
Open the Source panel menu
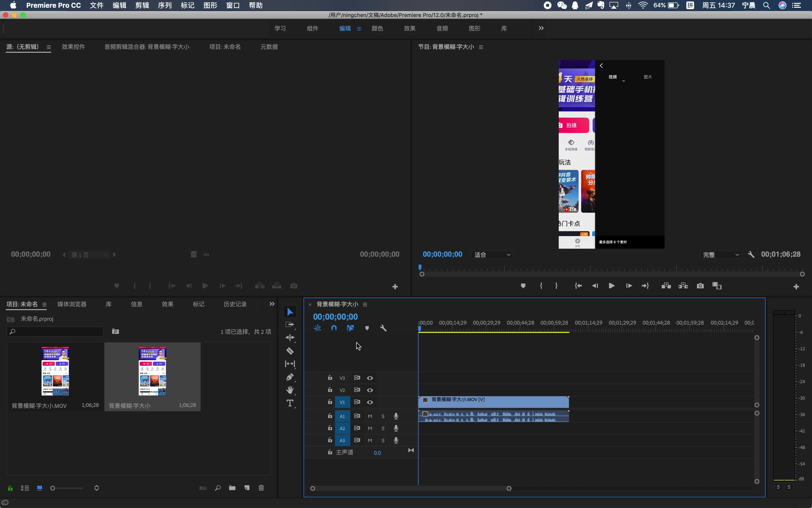pos(49,47)
